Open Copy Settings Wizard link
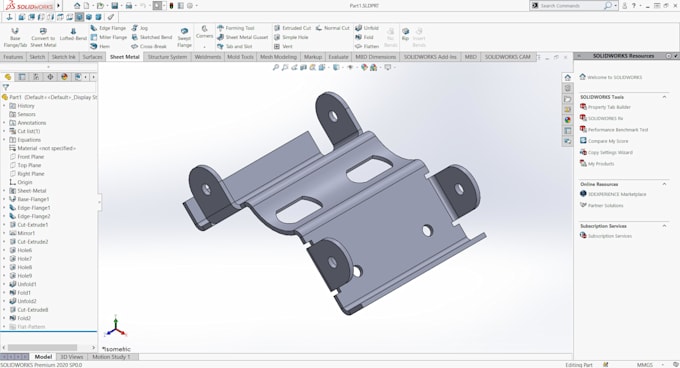Image resolution: width=680 pixels, height=368 pixels. pyautogui.click(x=610, y=152)
